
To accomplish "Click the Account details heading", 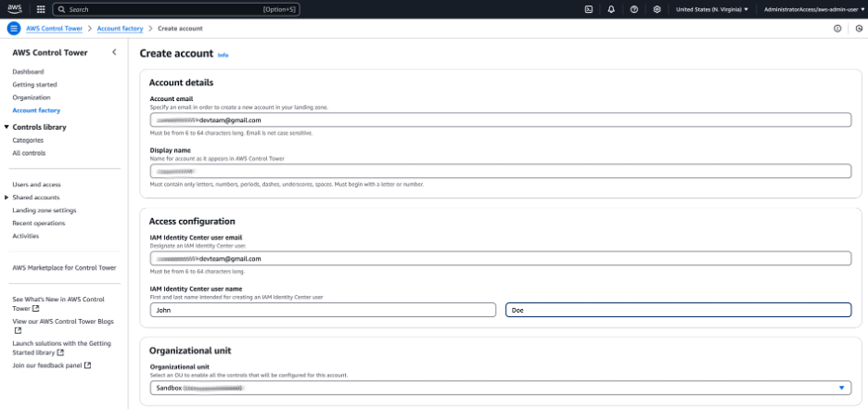I will coord(181,83).
